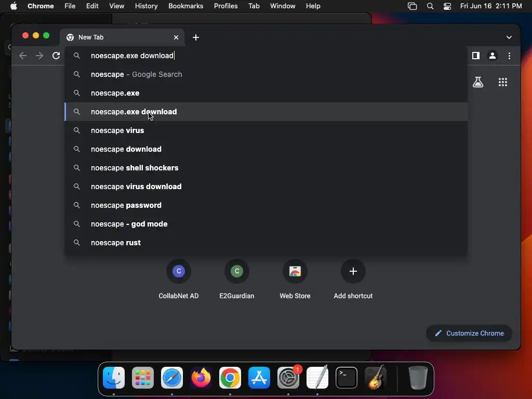Open the History menu
Image resolution: width=532 pixels, height=399 pixels.
146,6
